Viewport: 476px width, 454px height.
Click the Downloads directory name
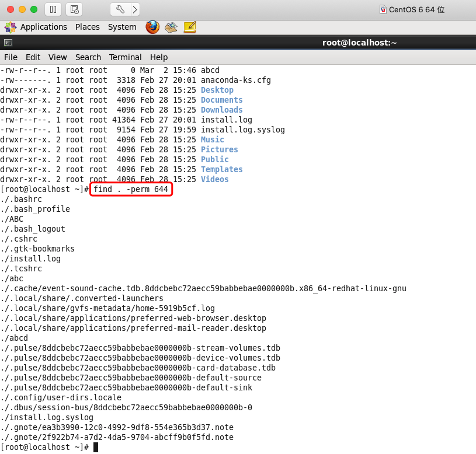[221, 110]
